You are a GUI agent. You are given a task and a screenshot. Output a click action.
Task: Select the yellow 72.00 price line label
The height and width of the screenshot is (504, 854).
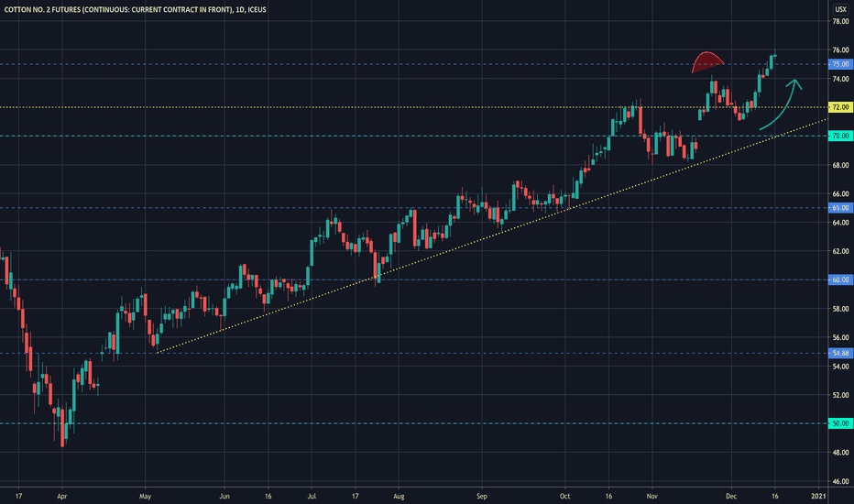pos(840,107)
